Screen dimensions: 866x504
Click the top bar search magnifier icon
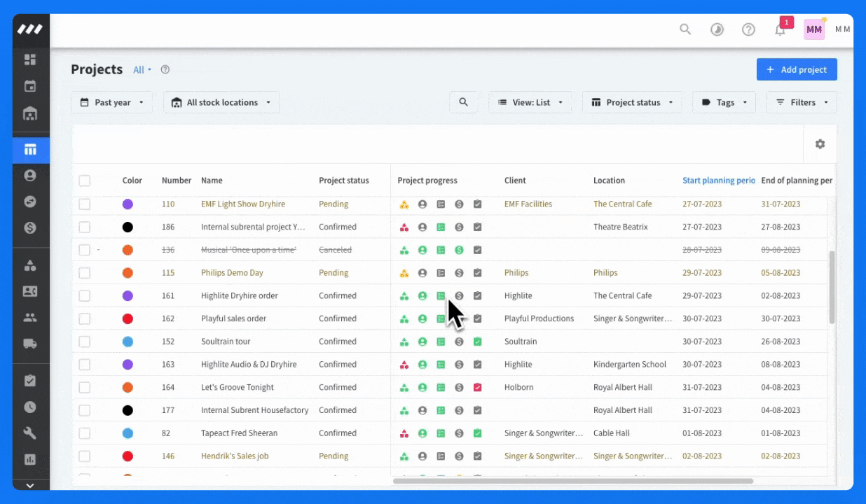pyautogui.click(x=685, y=29)
